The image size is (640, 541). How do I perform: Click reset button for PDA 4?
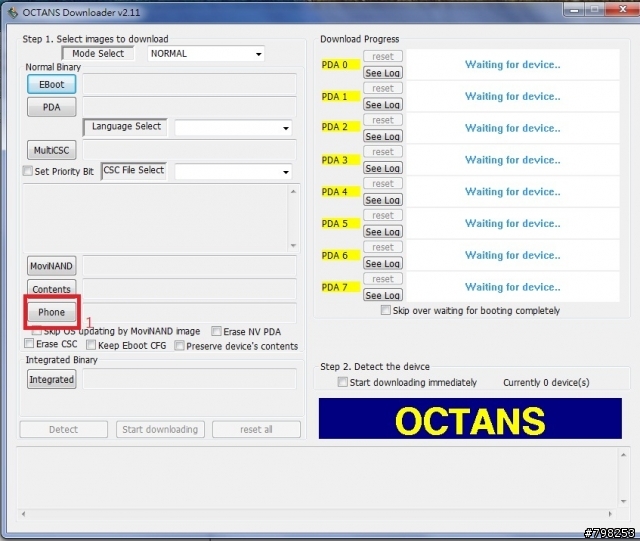pos(383,183)
